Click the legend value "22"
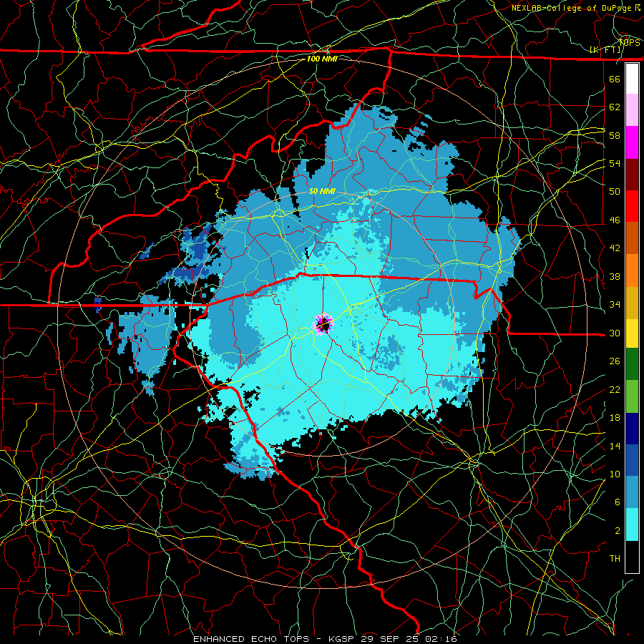644x644 pixels. click(x=615, y=389)
